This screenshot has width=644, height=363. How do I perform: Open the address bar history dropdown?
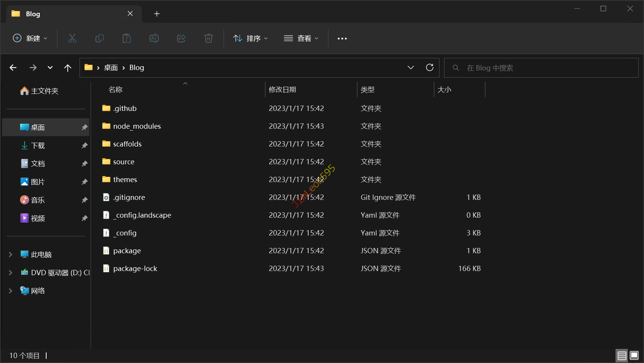click(410, 67)
